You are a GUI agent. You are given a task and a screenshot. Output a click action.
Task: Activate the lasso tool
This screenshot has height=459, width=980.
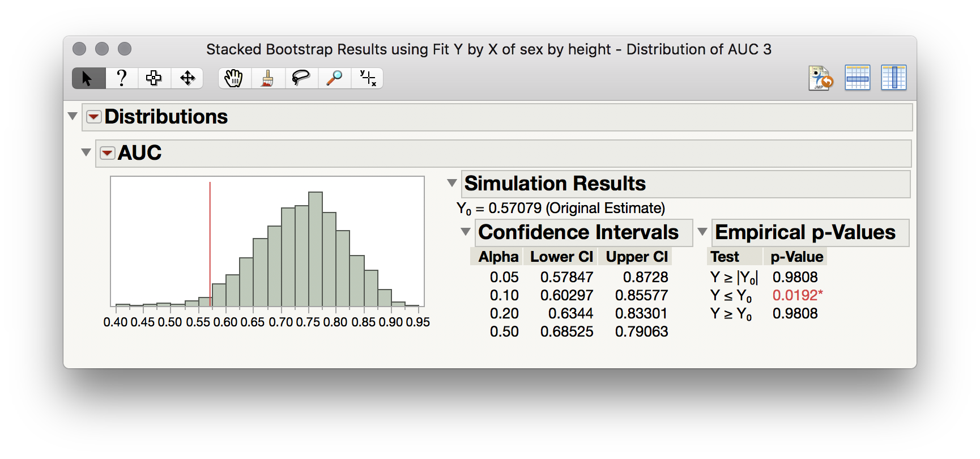pyautogui.click(x=301, y=78)
